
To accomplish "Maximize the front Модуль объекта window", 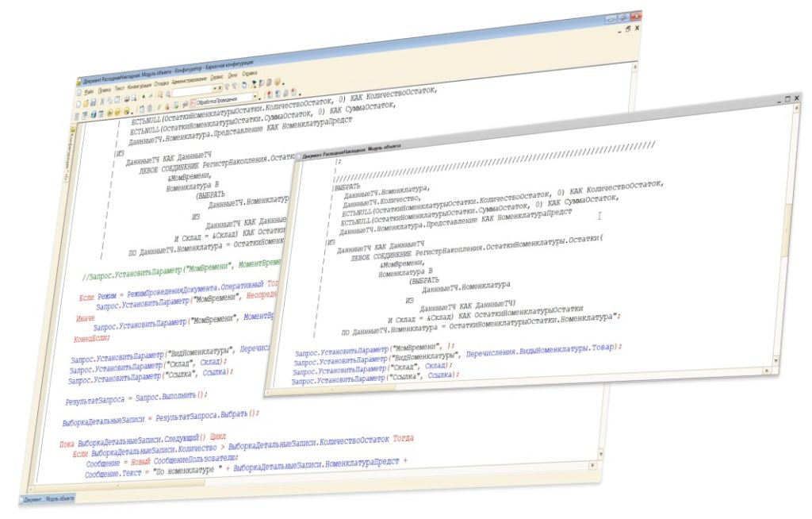I will coord(787,99).
